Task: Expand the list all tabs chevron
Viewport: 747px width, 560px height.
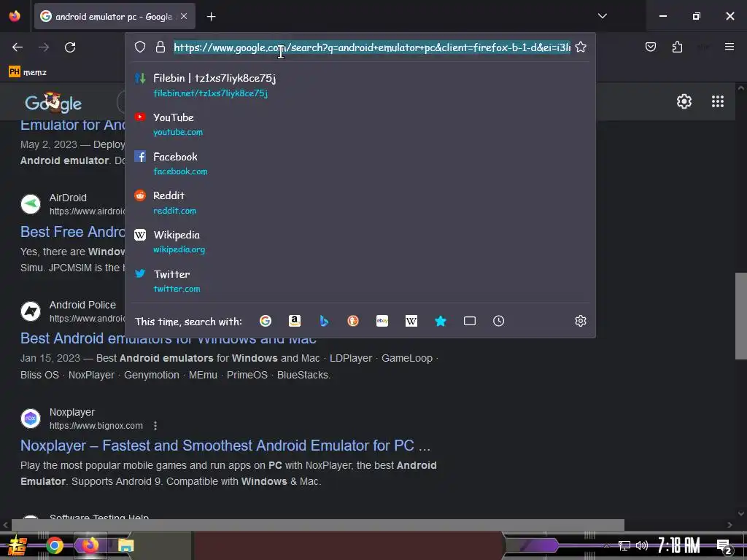Action: click(602, 16)
